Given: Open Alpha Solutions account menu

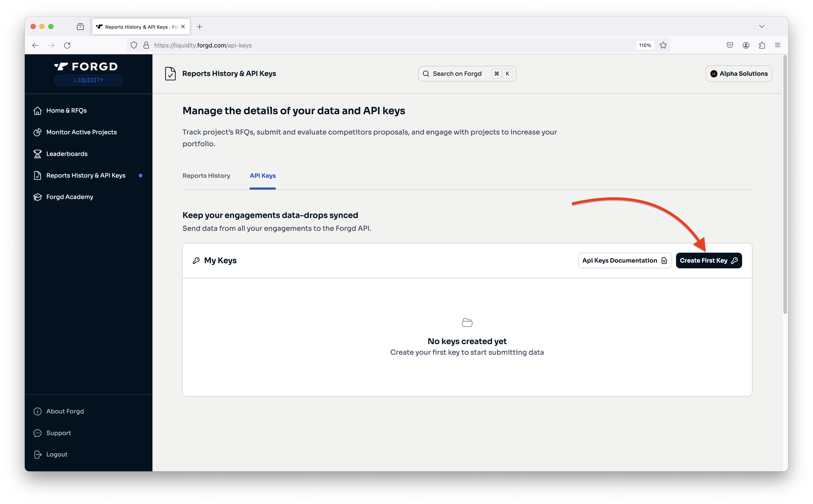Looking at the screenshot, I should click(739, 74).
